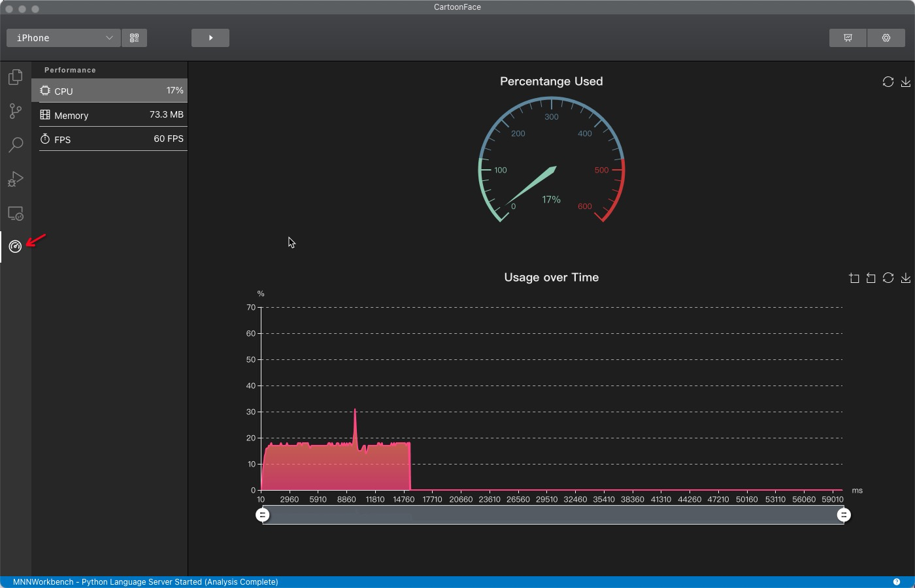Viewport: 915px width, 588px height.
Task: Select the CPU performance row
Action: point(109,90)
